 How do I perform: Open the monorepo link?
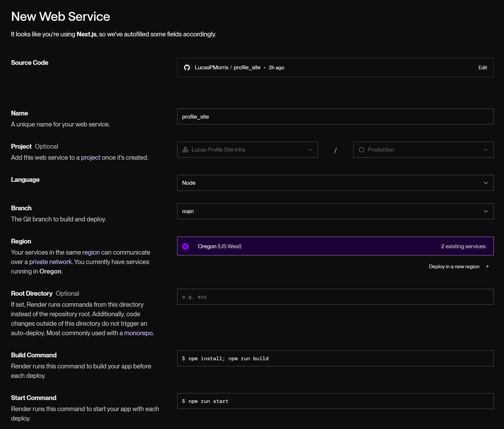pyautogui.click(x=138, y=333)
